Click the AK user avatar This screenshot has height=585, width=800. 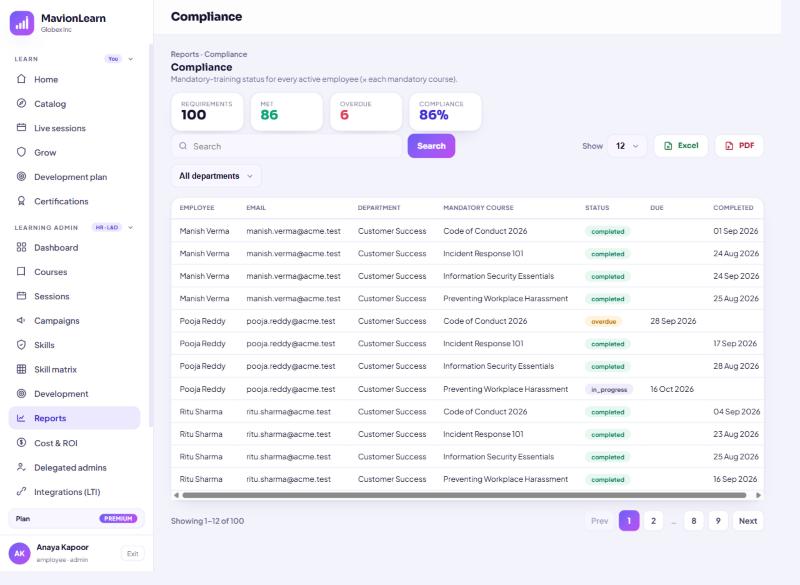tap(19, 553)
